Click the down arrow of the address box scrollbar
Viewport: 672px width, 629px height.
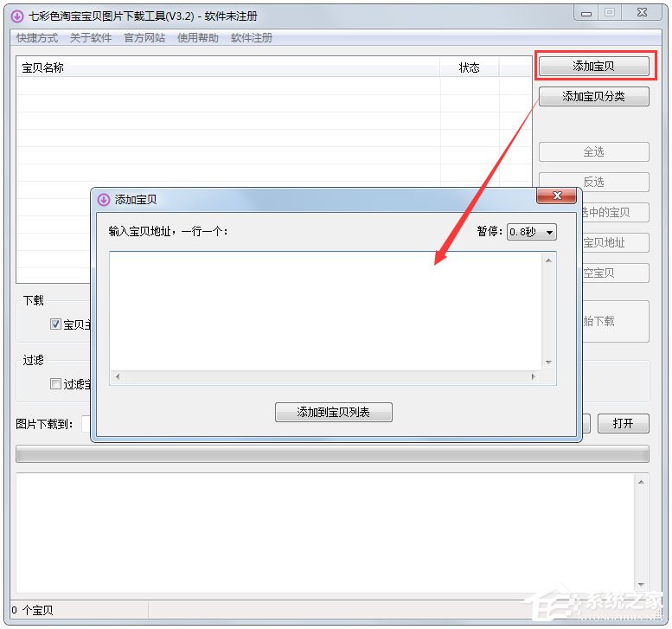(547, 363)
